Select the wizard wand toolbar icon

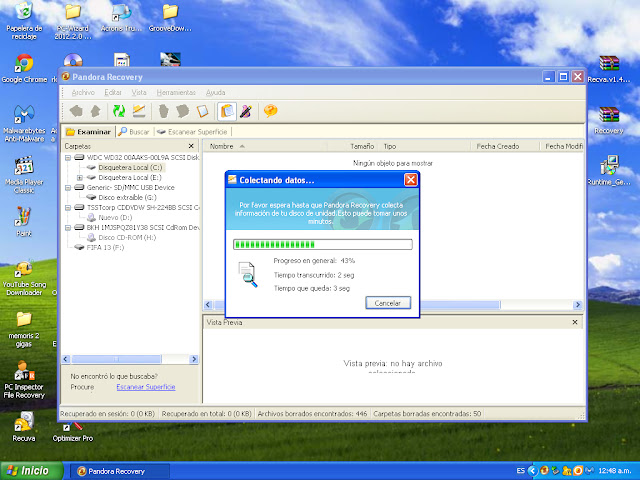point(246,111)
